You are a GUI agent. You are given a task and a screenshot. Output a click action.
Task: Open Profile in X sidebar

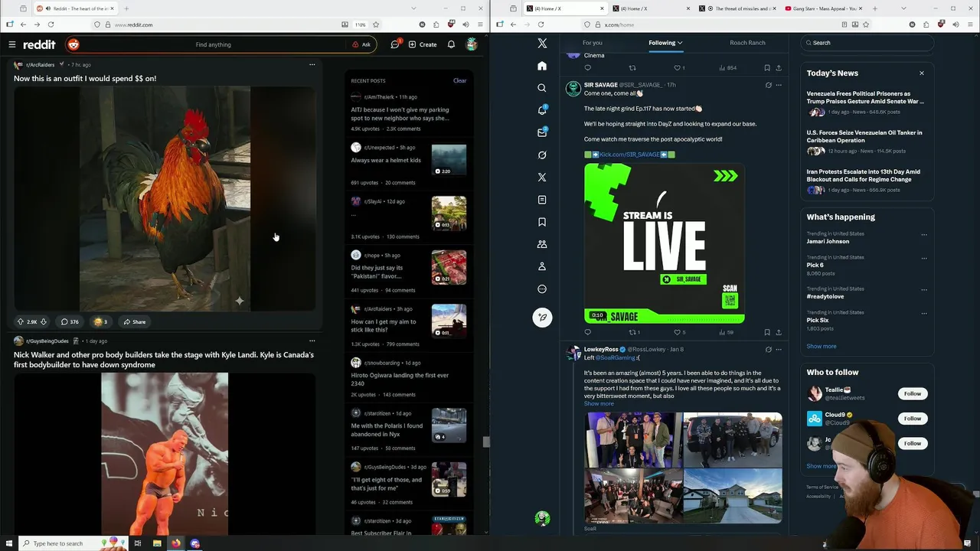(x=542, y=266)
